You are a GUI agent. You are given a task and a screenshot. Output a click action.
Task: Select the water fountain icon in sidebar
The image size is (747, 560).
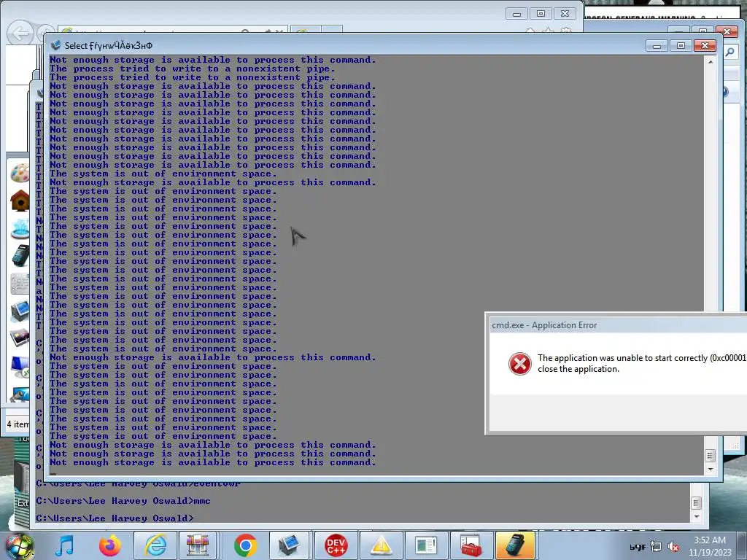(20, 228)
